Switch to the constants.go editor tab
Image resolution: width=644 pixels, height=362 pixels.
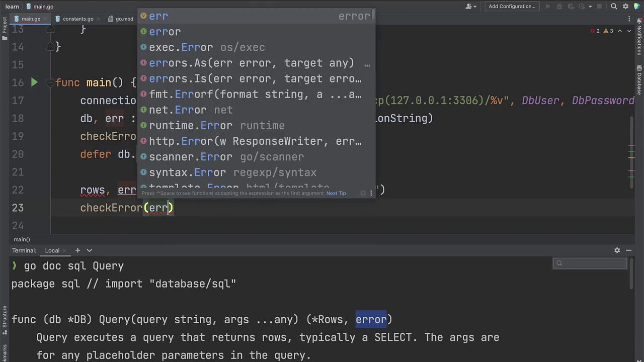(x=78, y=19)
